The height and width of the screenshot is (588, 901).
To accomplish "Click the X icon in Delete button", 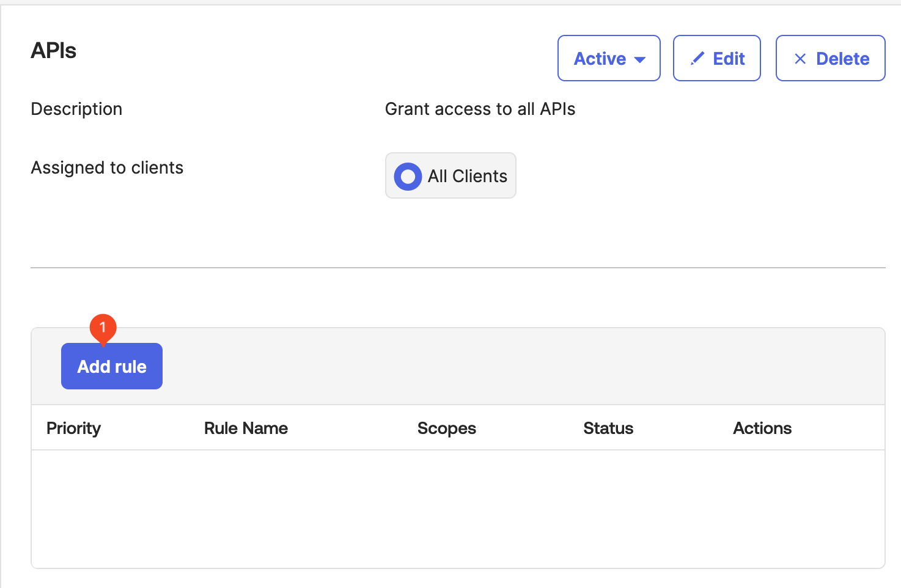I will click(x=800, y=59).
